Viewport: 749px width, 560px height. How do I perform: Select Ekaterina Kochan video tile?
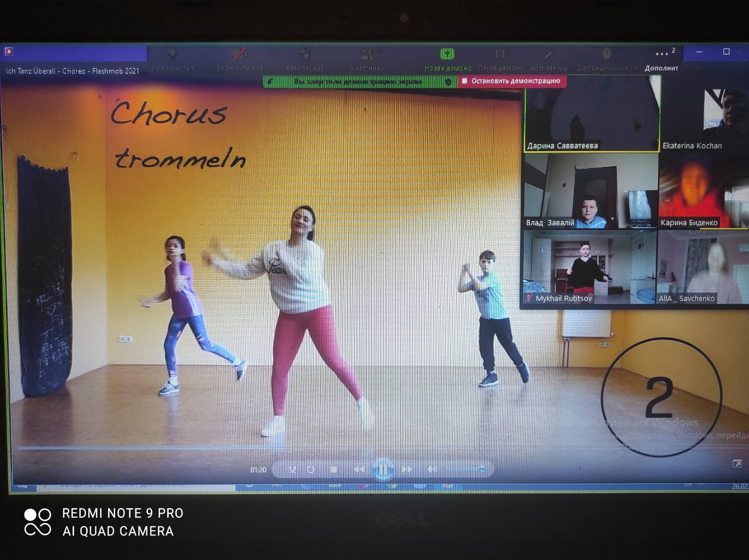point(705,114)
